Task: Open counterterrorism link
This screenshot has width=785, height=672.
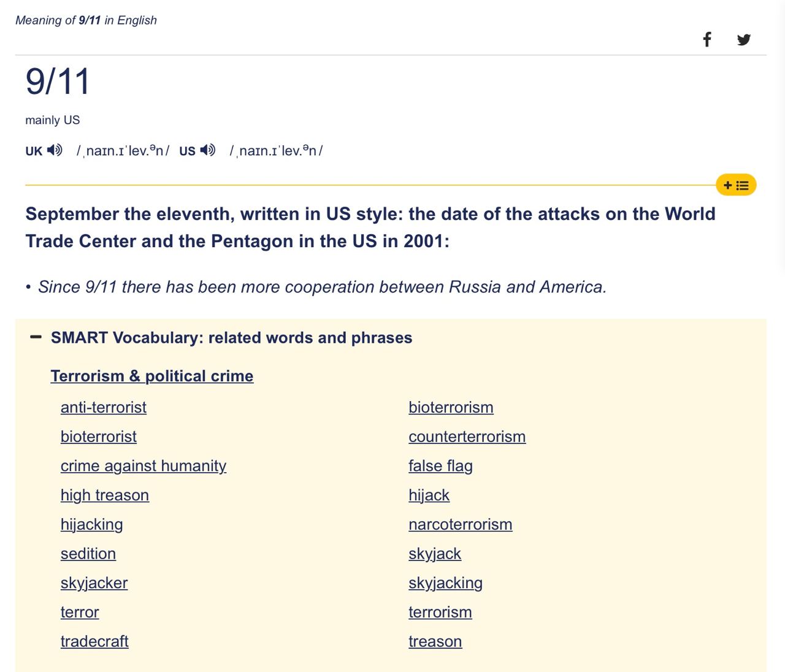Action: [467, 437]
